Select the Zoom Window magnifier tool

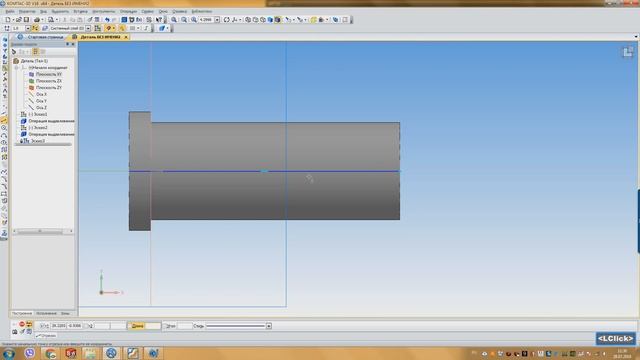(x=193, y=20)
